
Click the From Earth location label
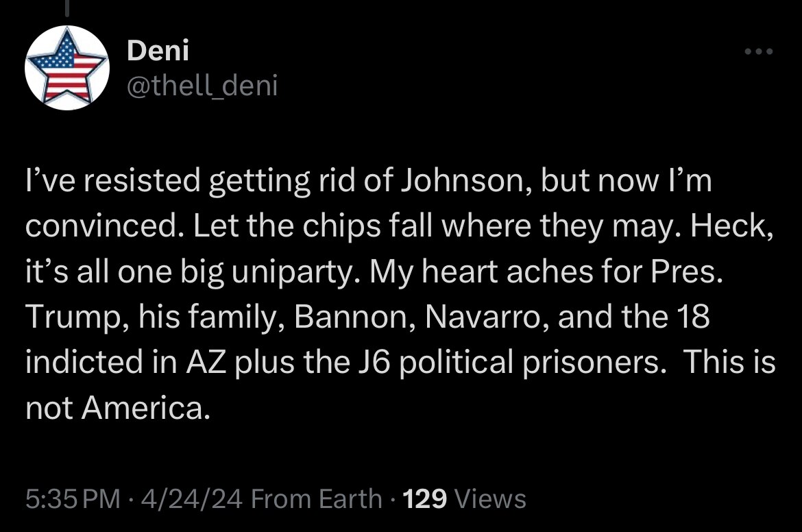coord(317,498)
